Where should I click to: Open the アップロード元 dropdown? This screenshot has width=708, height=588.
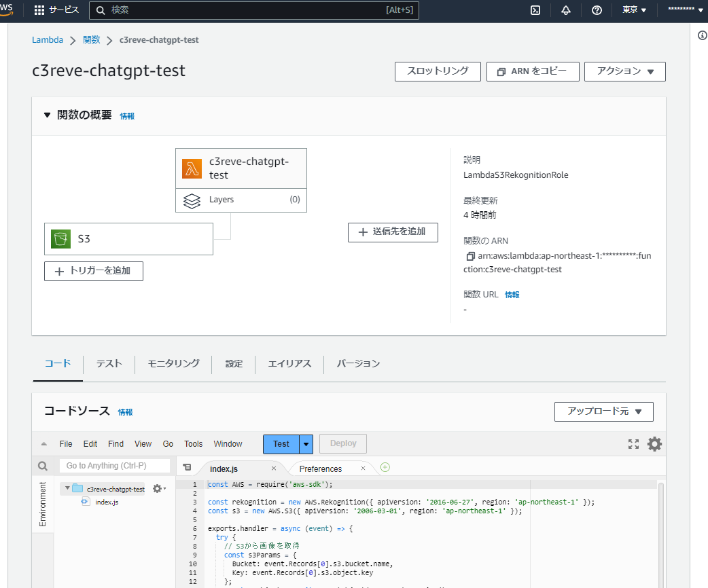point(603,411)
